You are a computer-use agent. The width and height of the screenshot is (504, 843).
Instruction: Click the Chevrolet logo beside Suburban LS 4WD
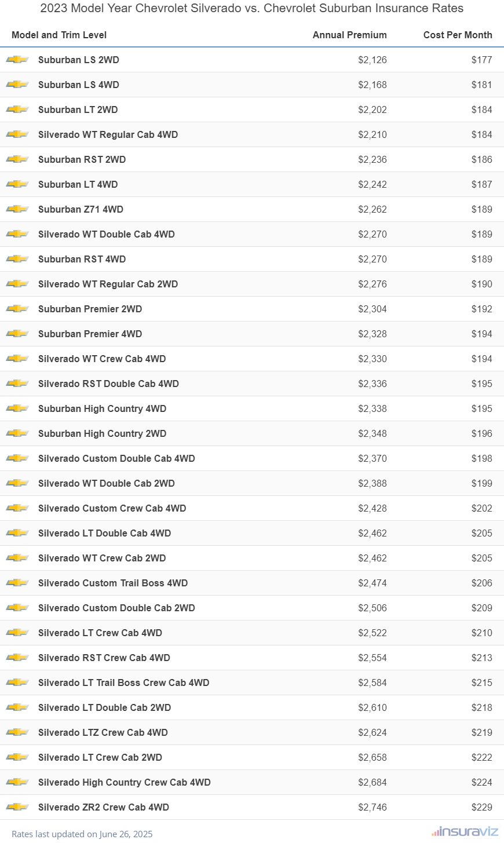[x=17, y=85]
